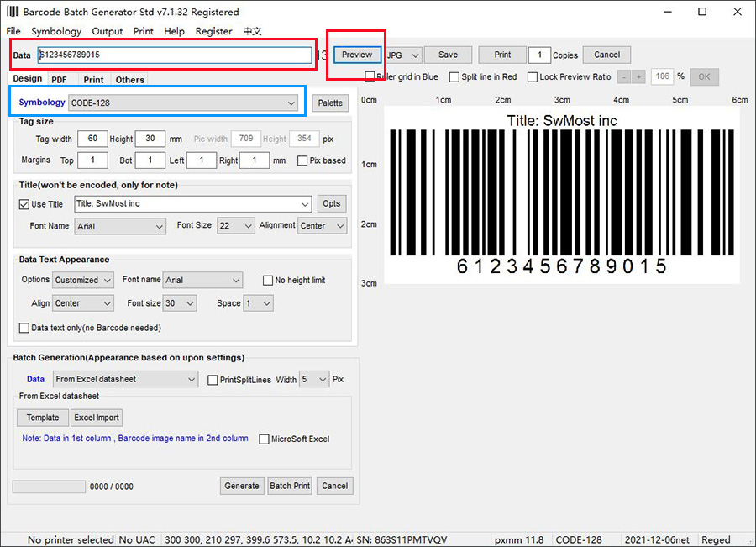Open the Output menu

tap(107, 31)
